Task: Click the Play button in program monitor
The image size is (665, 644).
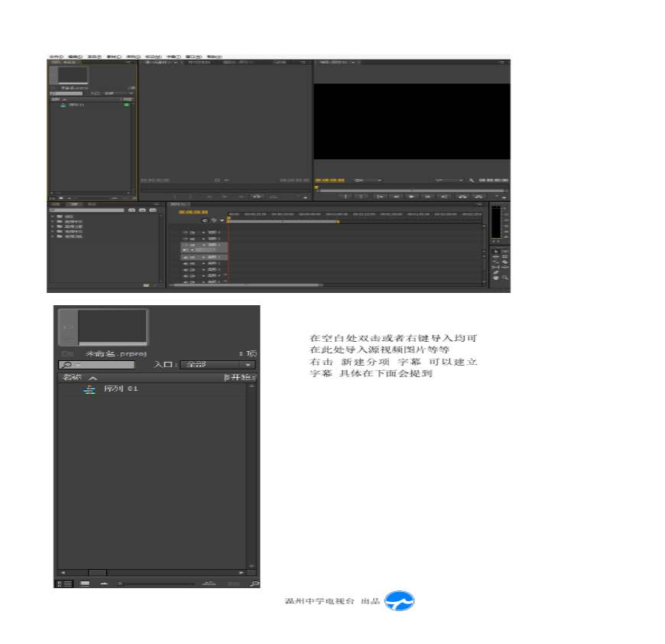Action: (x=411, y=197)
